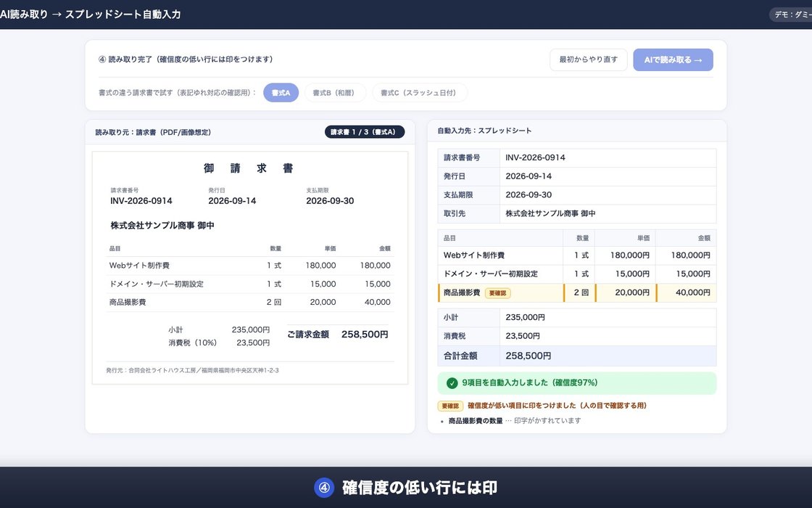Image resolution: width=812 pixels, height=508 pixels.
Task: Click the 要確認 badge in 商品撮影費 row
Action: click(x=497, y=293)
